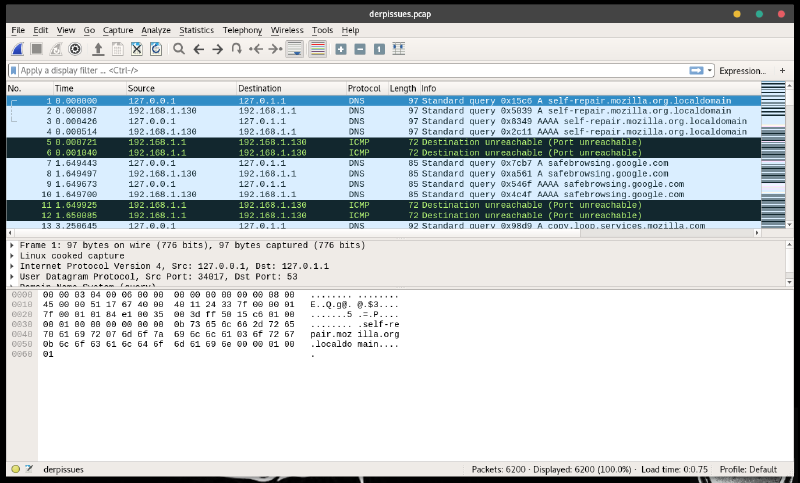This screenshot has width=800, height=483.
Task: Click the start capture shark fin icon
Action: point(18,48)
